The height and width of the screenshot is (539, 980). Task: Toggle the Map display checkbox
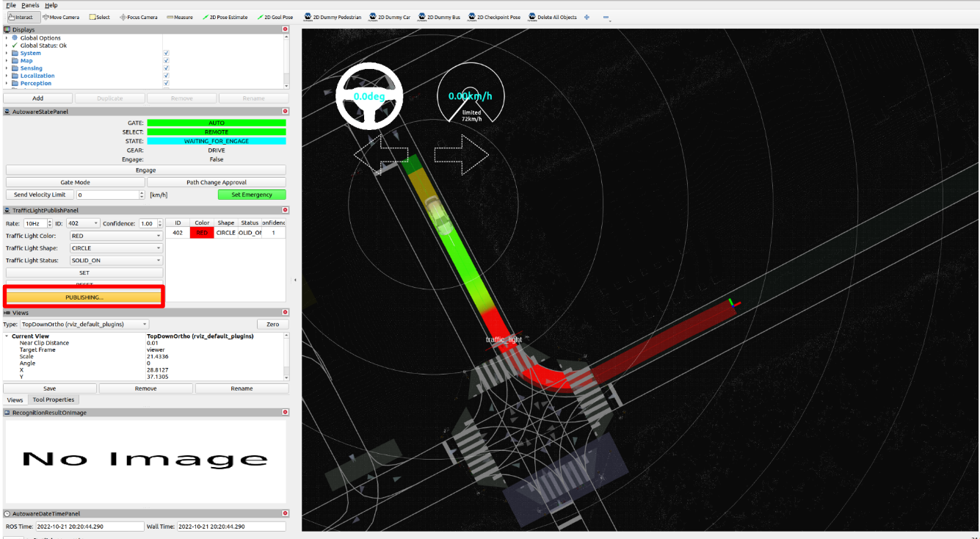pos(167,61)
